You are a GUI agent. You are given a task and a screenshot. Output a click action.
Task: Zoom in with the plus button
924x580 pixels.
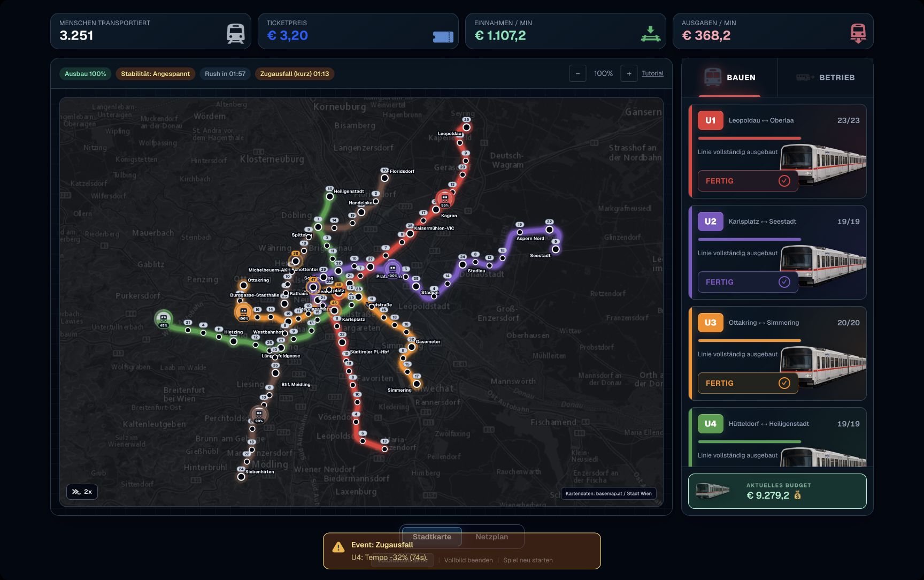[629, 73]
